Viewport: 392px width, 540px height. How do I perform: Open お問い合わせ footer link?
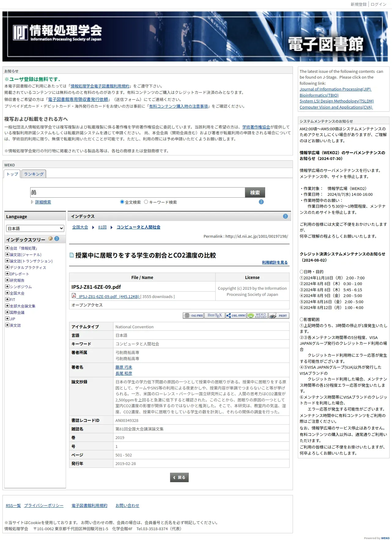point(127,505)
